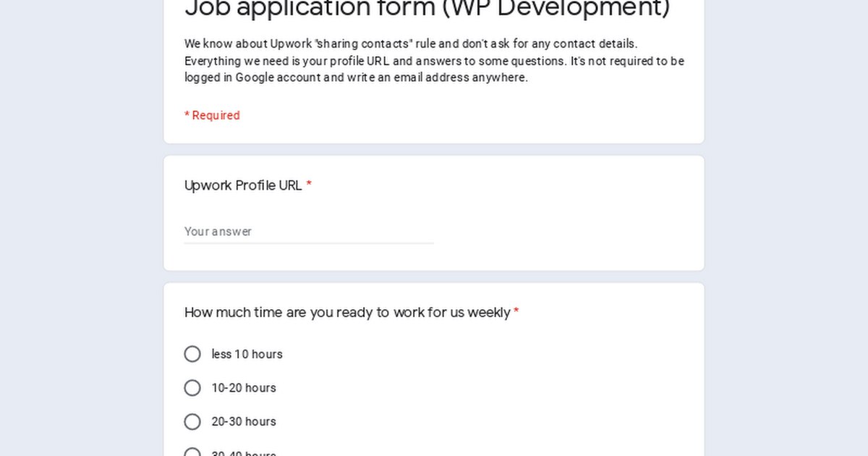Pick the "20-30 hours" radio option
This screenshot has height=456, width=868.
[x=192, y=421]
